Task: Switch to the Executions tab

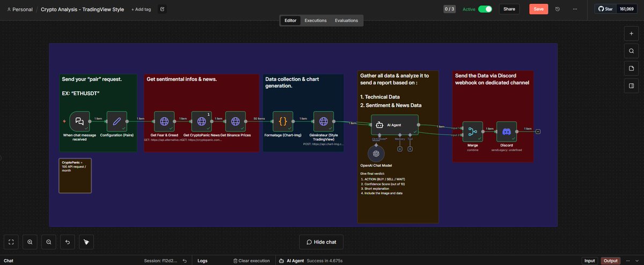Action: coord(316,20)
